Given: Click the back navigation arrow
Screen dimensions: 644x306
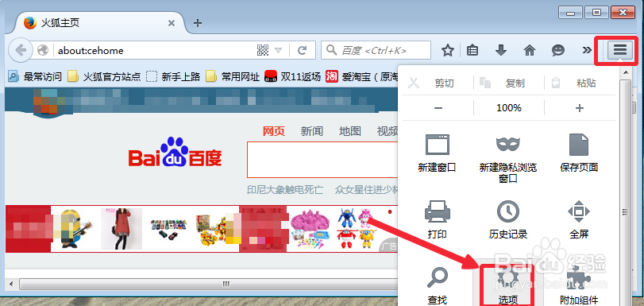Looking at the screenshot, I should (20, 50).
